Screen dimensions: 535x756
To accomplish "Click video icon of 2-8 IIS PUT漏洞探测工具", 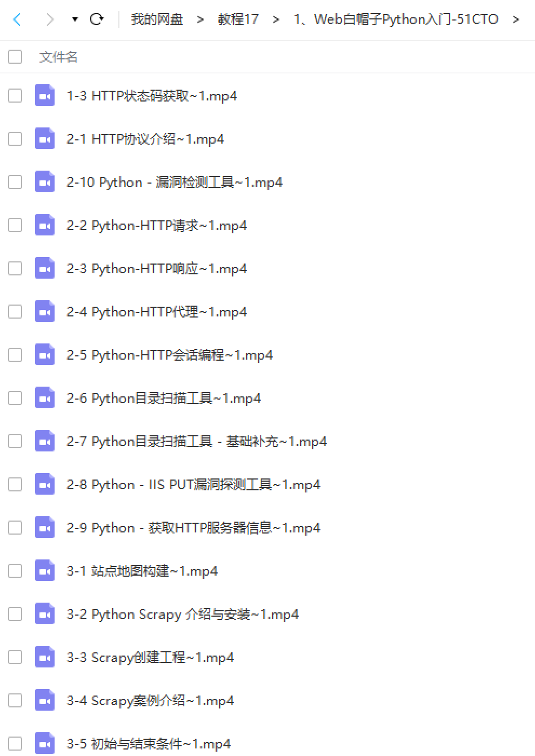I will tap(45, 484).
